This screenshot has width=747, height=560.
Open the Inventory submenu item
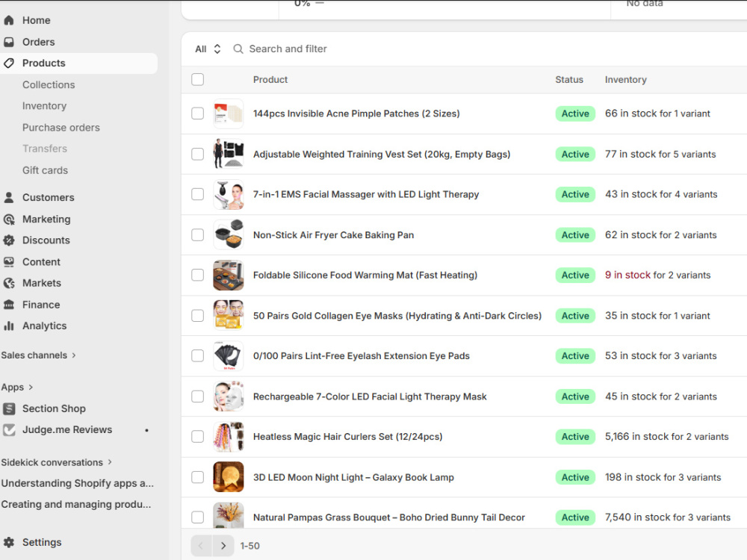click(x=44, y=106)
